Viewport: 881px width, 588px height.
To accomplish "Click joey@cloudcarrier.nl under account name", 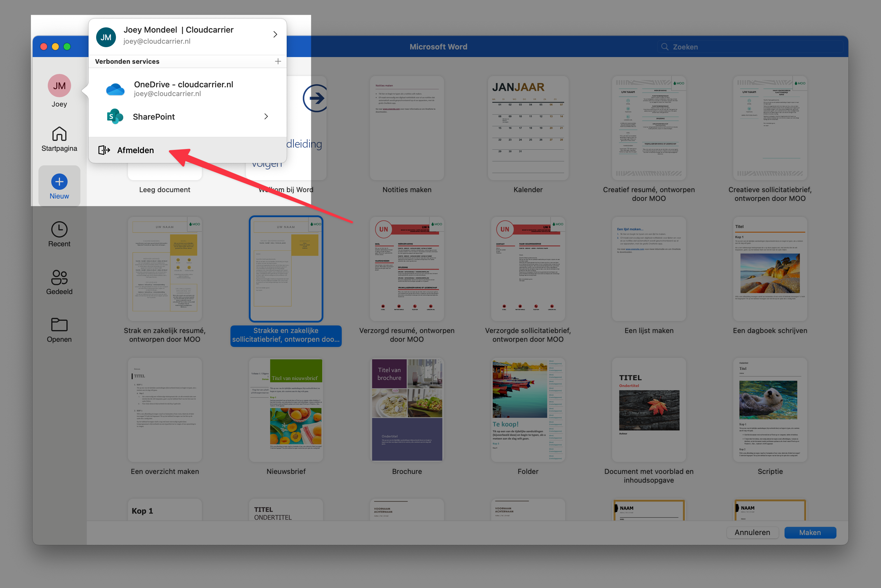I will (x=157, y=41).
